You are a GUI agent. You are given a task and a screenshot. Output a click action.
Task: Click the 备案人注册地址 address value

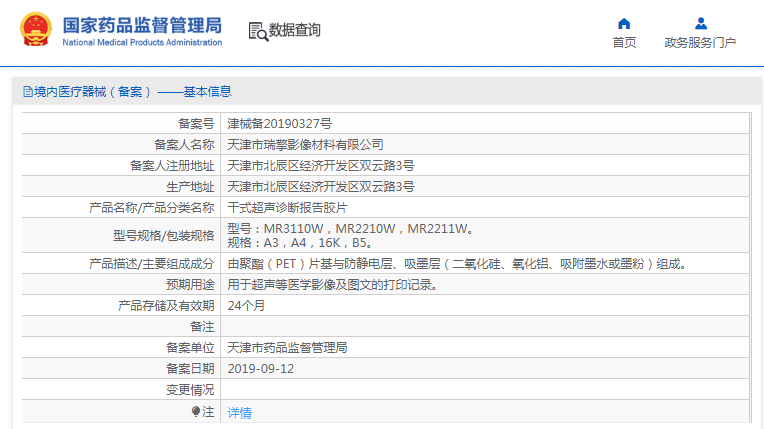click(x=321, y=166)
